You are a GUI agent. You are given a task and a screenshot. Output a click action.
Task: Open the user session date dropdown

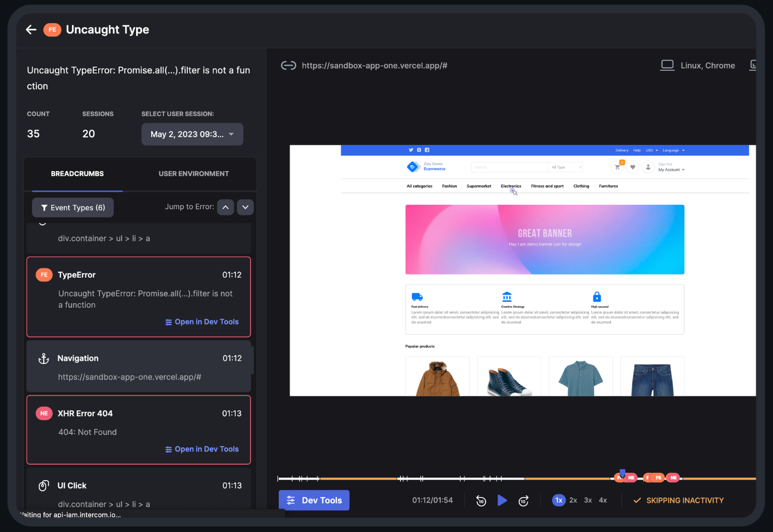click(x=192, y=134)
